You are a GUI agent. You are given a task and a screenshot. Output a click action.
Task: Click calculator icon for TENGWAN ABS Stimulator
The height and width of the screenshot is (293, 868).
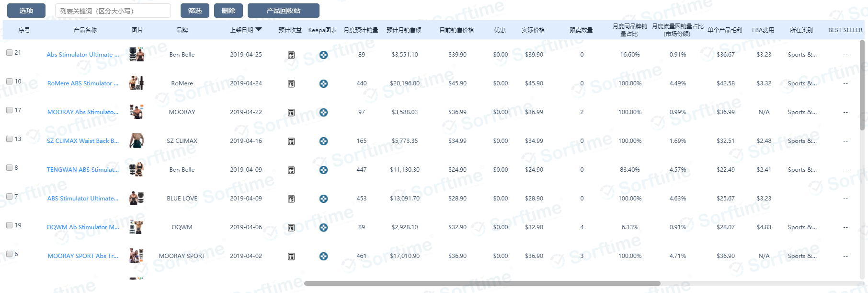coord(291,170)
